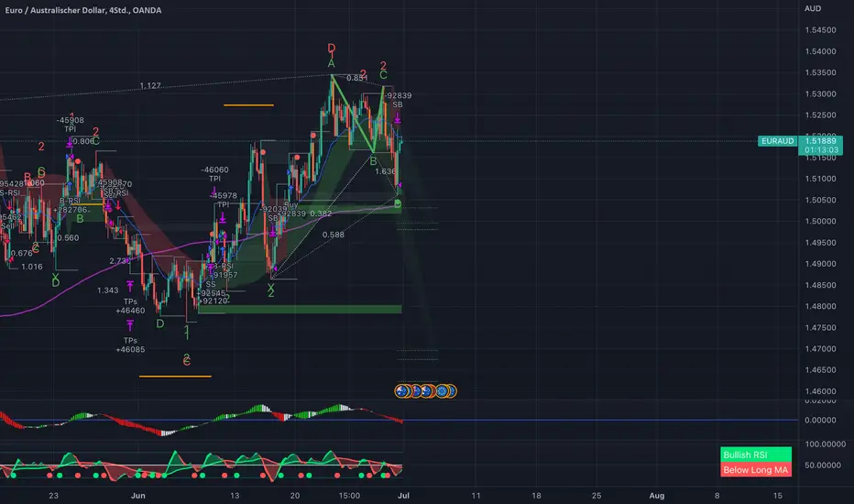Open the AUD currency selector on price axis
The image size is (854, 504).
813,8
